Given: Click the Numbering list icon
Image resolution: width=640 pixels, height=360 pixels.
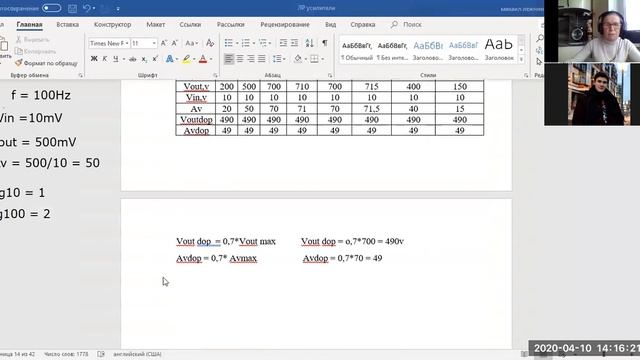Looking at the screenshot, I should pyautogui.click(x=245, y=43).
